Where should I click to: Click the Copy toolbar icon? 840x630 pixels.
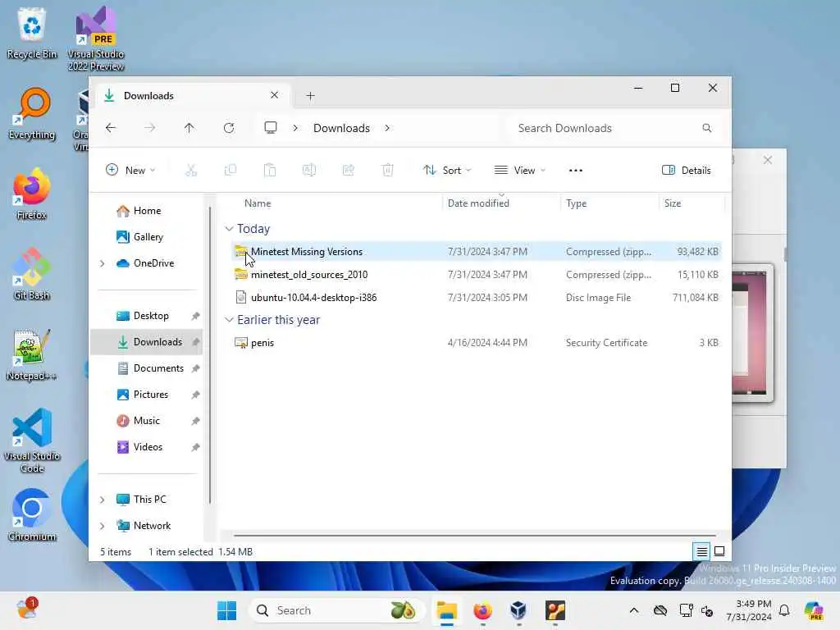coord(231,171)
